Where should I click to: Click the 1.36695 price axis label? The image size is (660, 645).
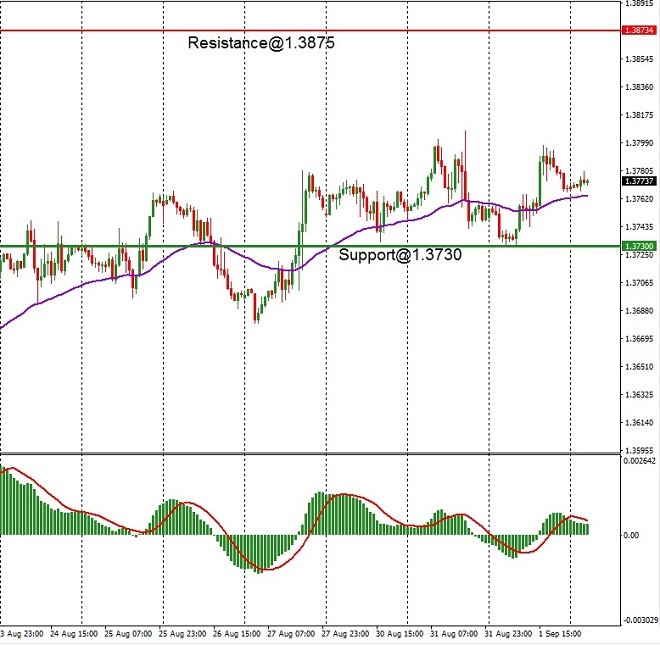[639, 338]
